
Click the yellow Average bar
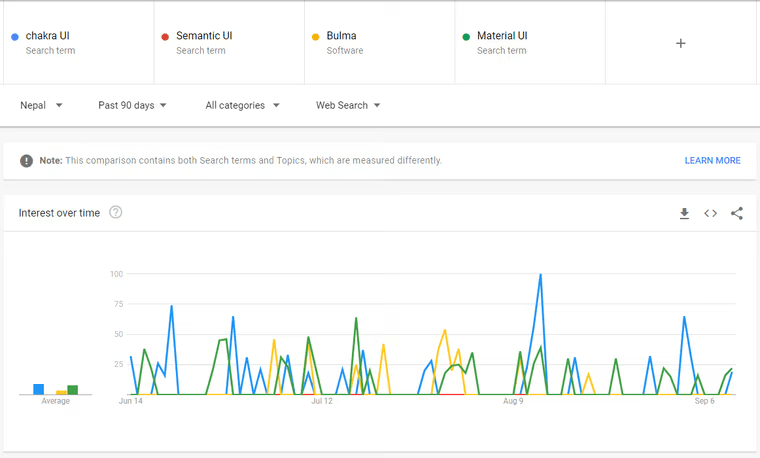(x=61, y=393)
